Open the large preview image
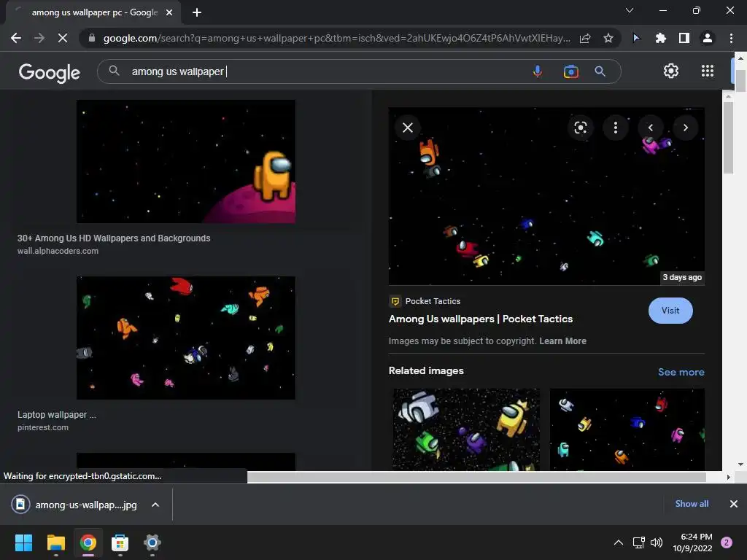This screenshot has width=747, height=560. [546, 196]
